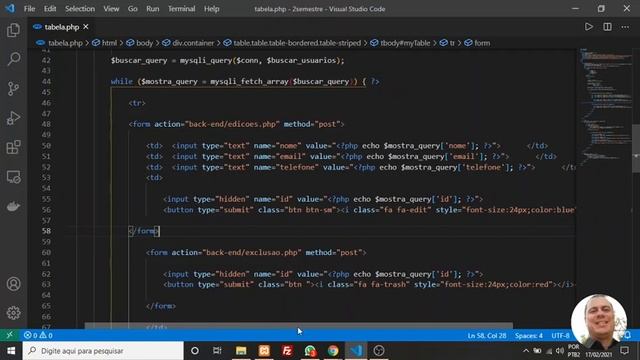
Task: Click "back-end/edicoes.php" action string
Action: point(232,124)
